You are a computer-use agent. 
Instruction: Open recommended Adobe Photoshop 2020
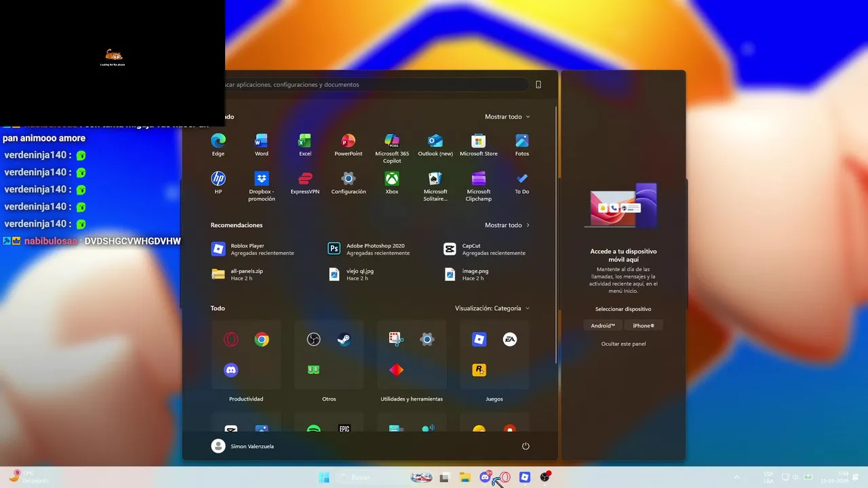pyautogui.click(x=370, y=249)
